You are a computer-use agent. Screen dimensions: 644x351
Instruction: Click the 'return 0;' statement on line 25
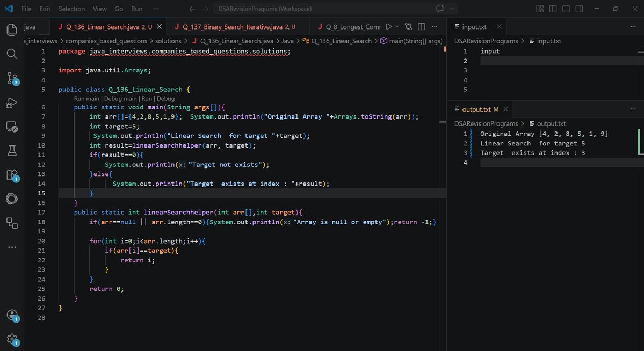click(x=106, y=289)
